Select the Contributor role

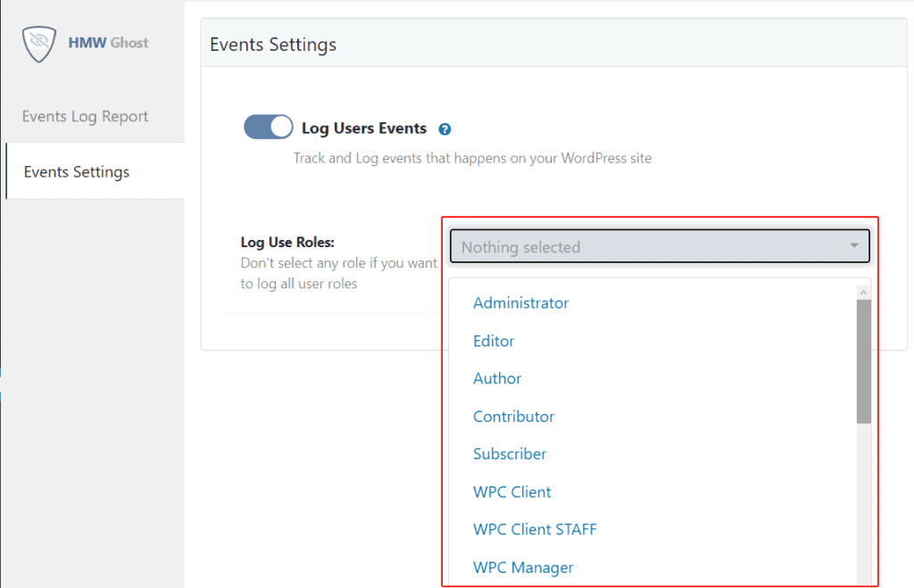[x=513, y=416]
